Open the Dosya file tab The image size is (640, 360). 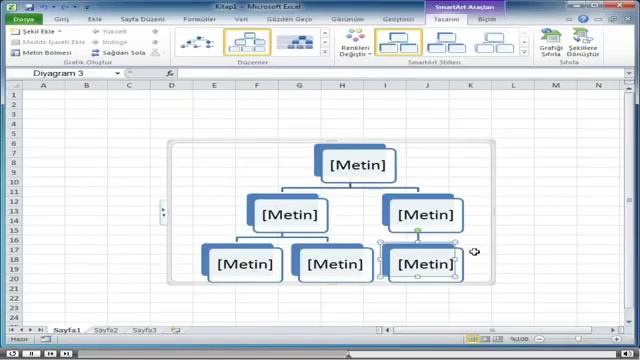24,19
